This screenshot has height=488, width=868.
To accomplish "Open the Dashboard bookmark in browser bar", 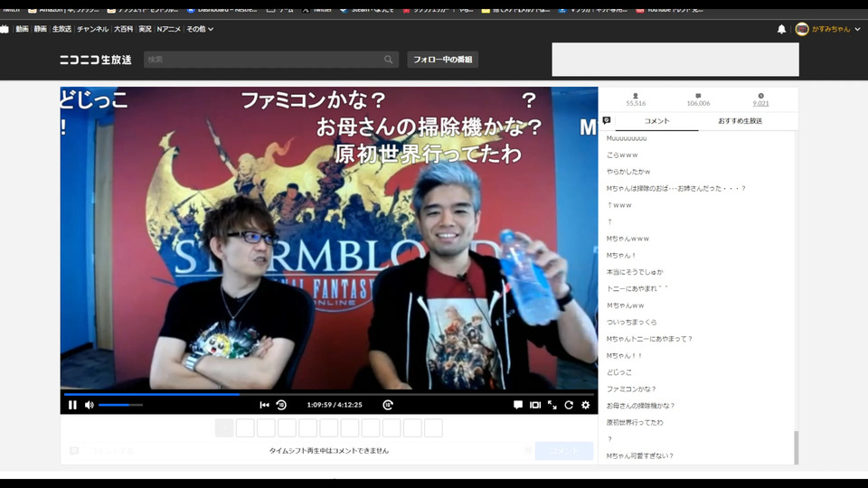I will 222,9.
